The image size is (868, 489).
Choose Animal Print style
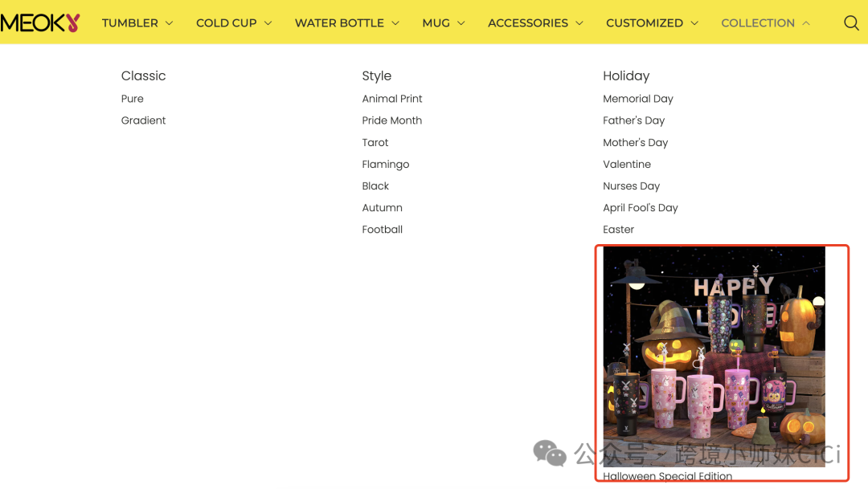[392, 99]
